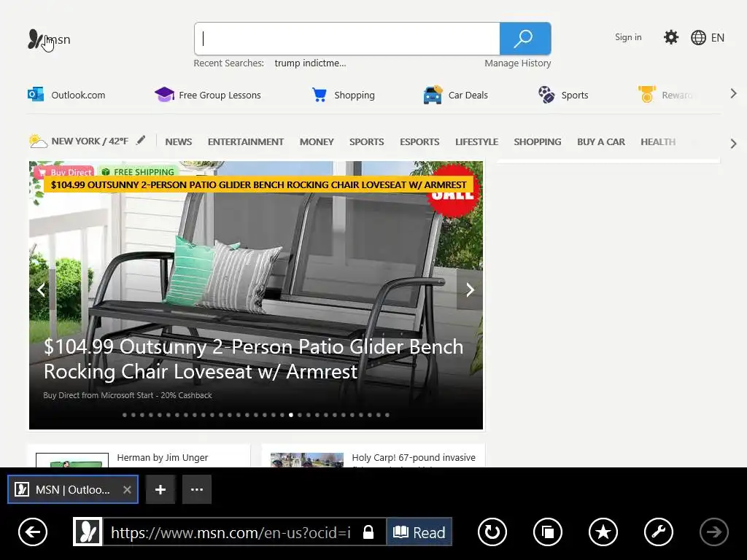Switch to Read view button
The width and height of the screenshot is (747, 560).
click(x=419, y=532)
